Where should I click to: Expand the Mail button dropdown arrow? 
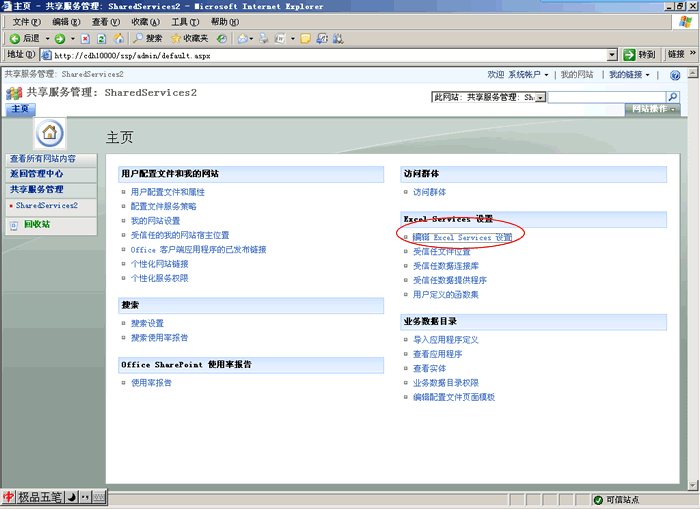[x=251, y=39]
